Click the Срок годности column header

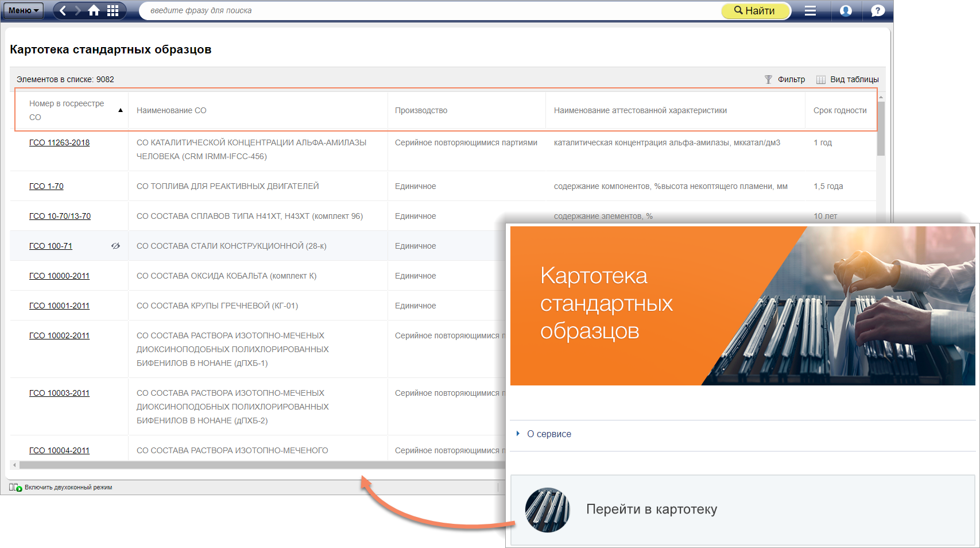(x=840, y=110)
